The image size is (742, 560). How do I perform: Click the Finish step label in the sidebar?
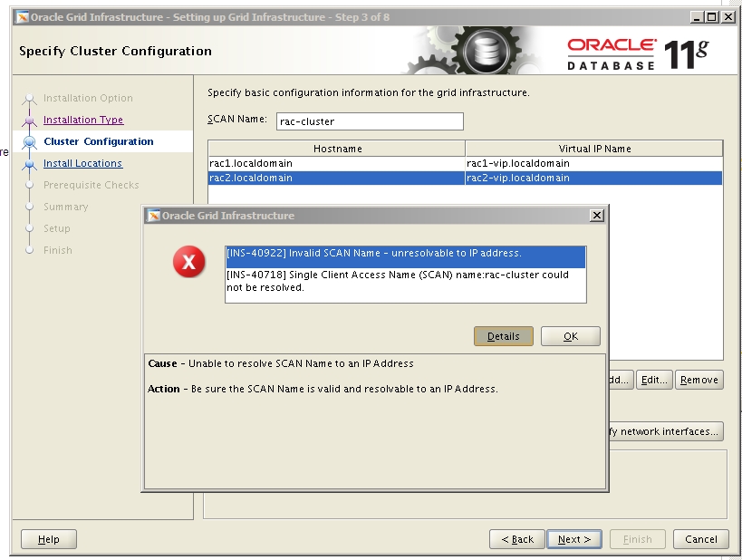(x=58, y=250)
